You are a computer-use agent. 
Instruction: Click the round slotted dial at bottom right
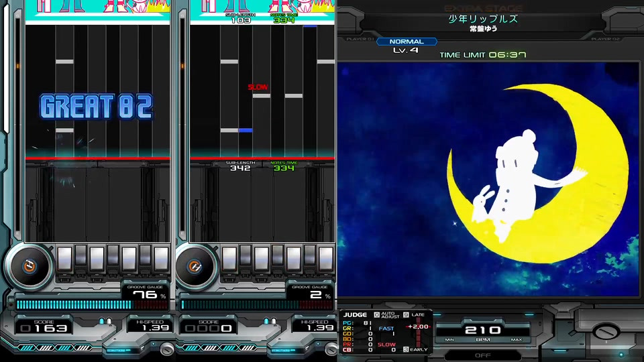click(605, 330)
